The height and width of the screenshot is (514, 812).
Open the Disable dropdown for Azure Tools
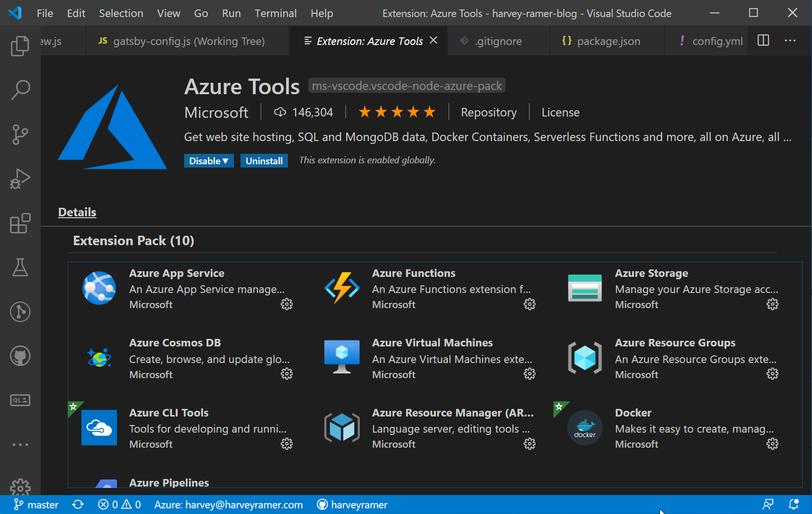[x=209, y=161]
